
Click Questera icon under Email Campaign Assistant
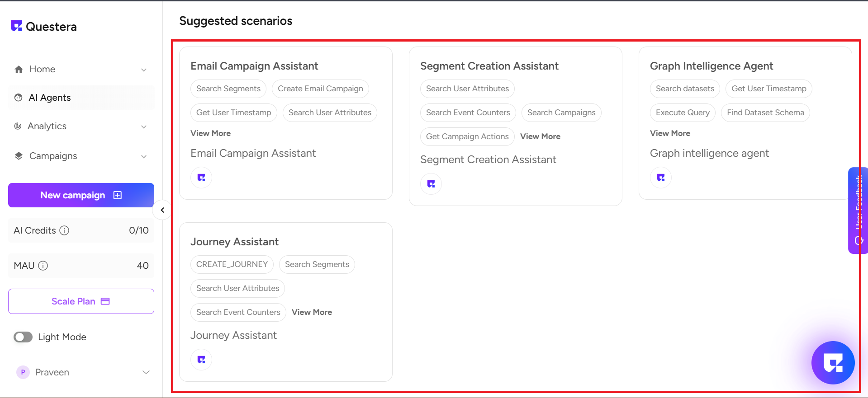coord(201,178)
